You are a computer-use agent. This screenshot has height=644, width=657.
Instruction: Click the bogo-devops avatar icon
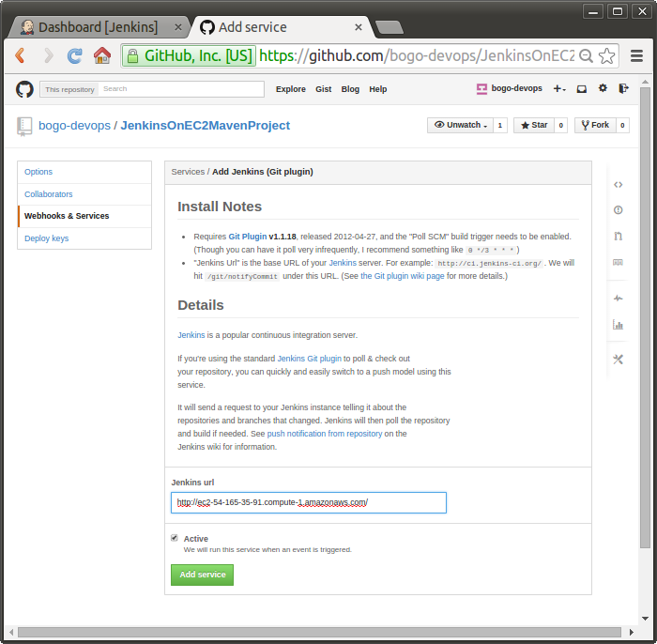tap(481, 89)
